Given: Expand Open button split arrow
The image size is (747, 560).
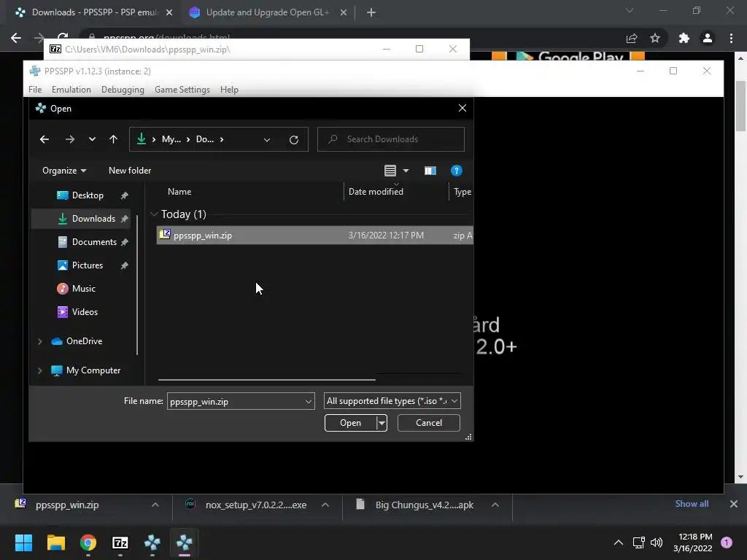Looking at the screenshot, I should 382,423.
